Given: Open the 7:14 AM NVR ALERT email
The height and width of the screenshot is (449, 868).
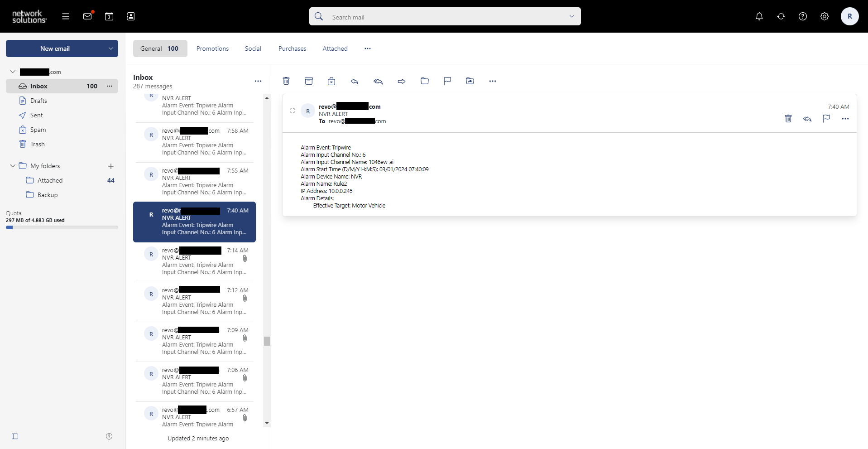Looking at the screenshot, I should tap(194, 261).
